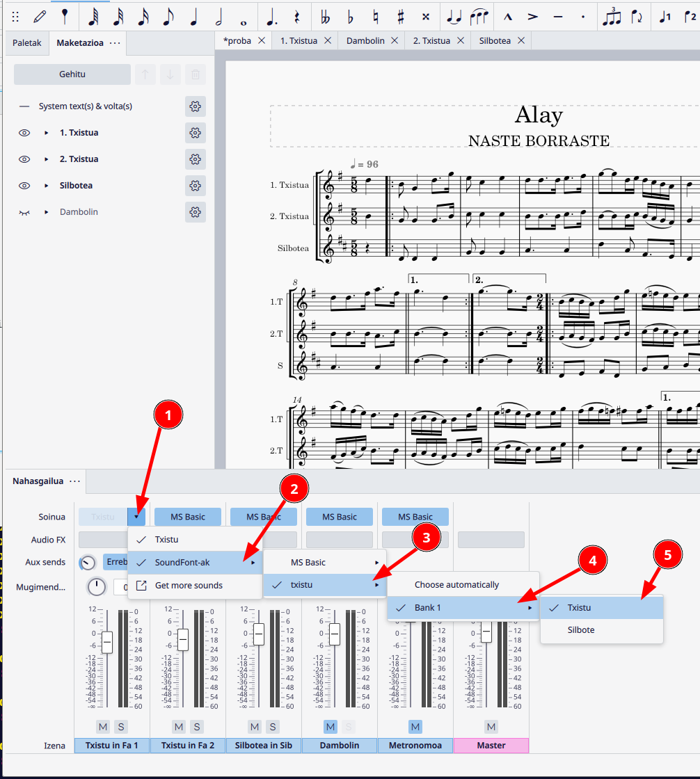Viewport: 700px width, 779px height.
Task: Toggle the flat accidental
Action: [x=350, y=15]
